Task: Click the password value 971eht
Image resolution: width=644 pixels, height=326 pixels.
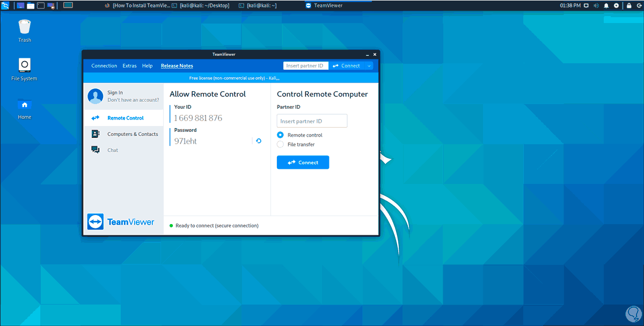Action: tap(186, 141)
